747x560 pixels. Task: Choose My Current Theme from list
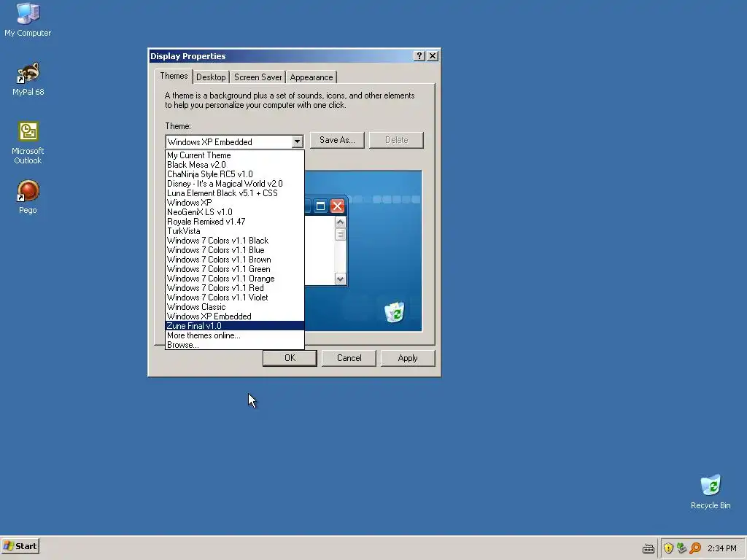pos(234,155)
